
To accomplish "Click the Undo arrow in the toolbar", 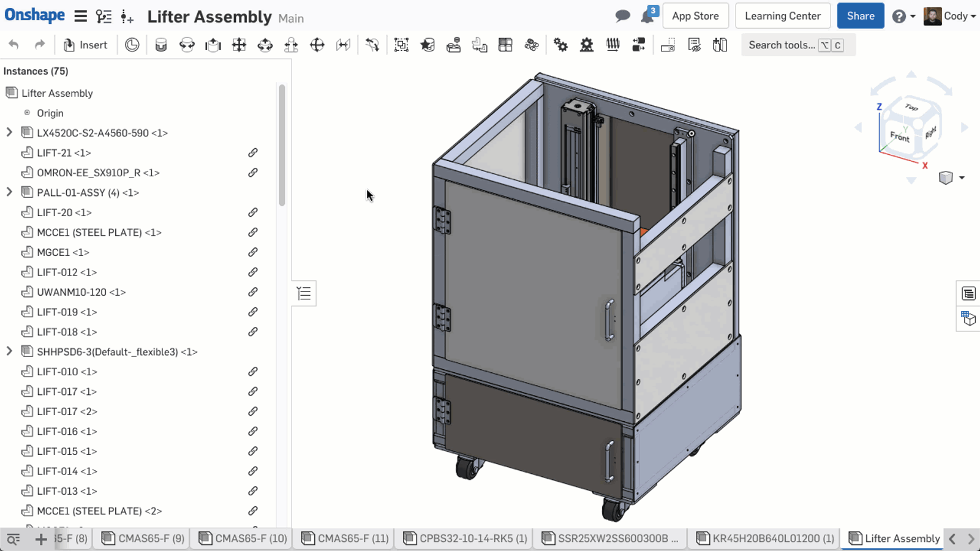I will tap(13, 45).
